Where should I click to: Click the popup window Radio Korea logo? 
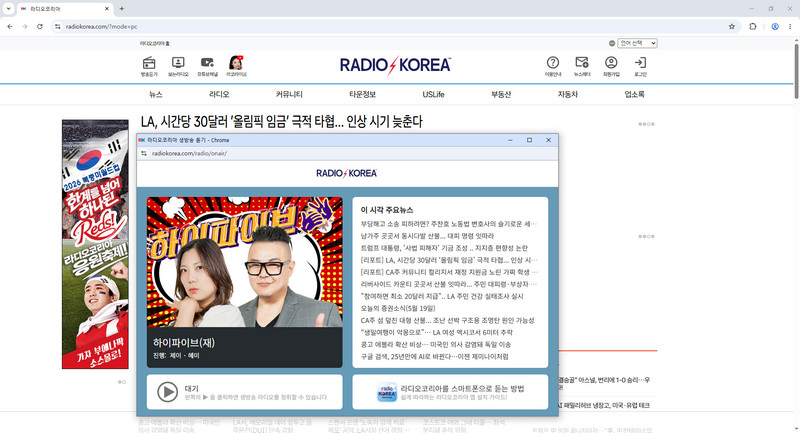point(346,173)
